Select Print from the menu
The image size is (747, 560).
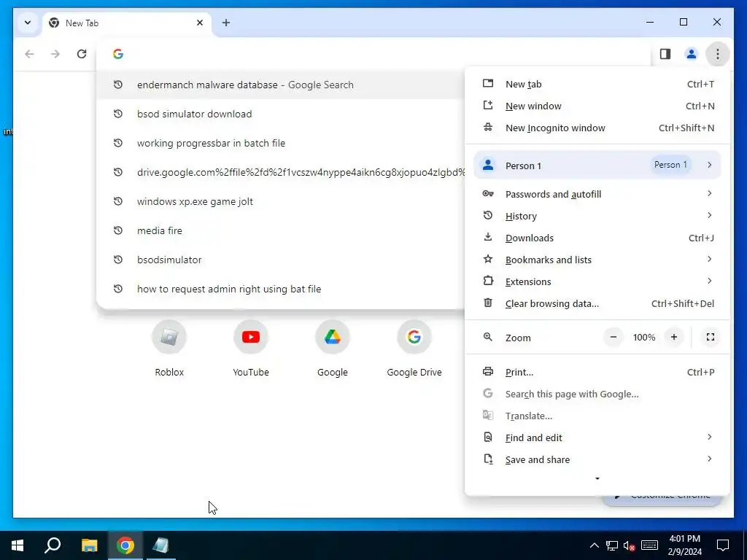click(x=597, y=373)
